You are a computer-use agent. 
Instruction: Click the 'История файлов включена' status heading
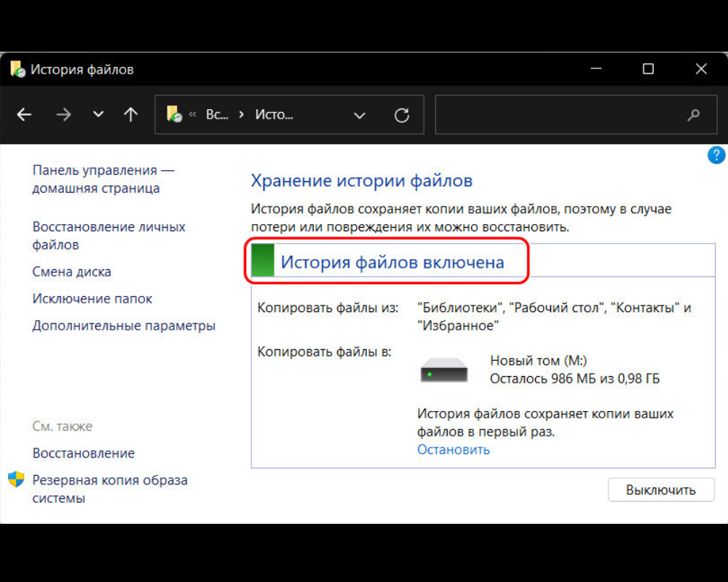[392, 262]
